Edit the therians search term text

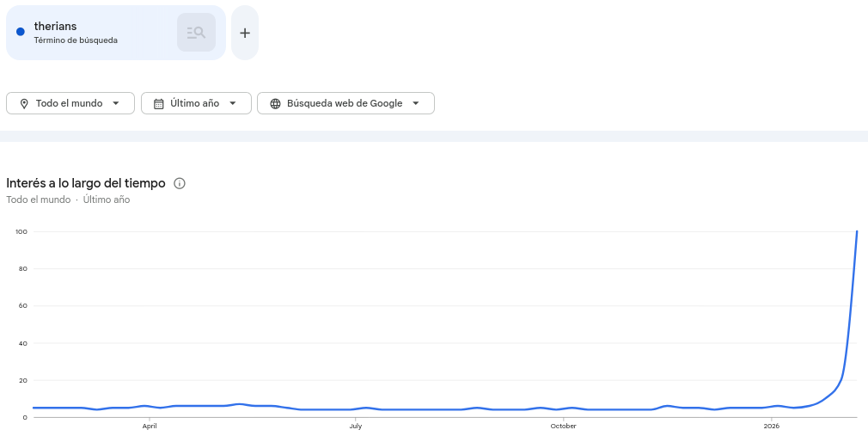pyautogui.click(x=55, y=27)
